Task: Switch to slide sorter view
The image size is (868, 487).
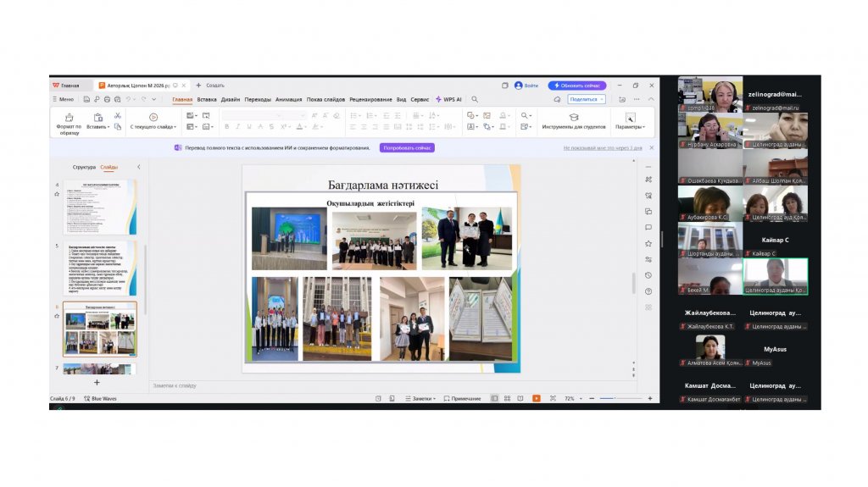Action: click(508, 398)
